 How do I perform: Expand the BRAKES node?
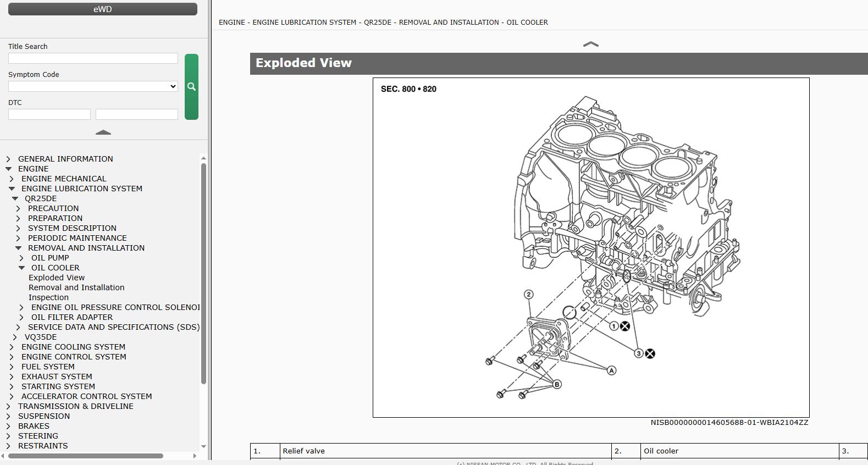click(x=8, y=426)
